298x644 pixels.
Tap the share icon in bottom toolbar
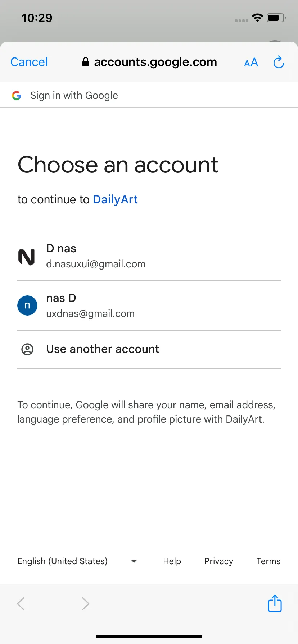275,603
